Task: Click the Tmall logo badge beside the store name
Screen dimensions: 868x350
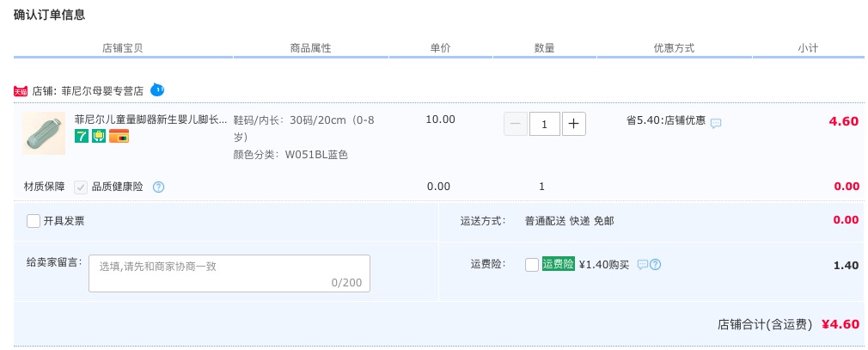Action: 21,91
